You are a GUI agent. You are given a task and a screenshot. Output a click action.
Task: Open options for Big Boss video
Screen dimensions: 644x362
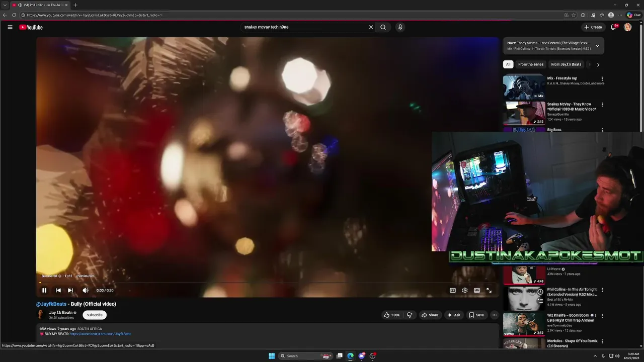coord(602,130)
